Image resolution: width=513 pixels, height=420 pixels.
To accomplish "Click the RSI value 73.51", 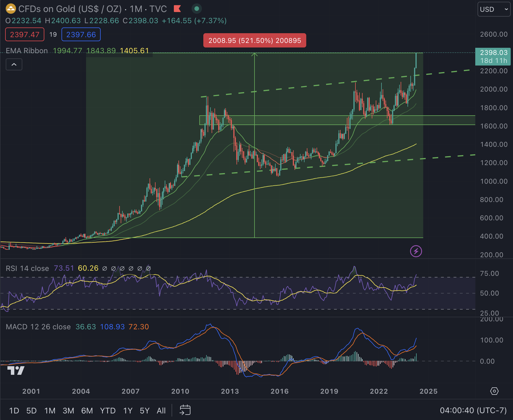I will pyautogui.click(x=64, y=268).
